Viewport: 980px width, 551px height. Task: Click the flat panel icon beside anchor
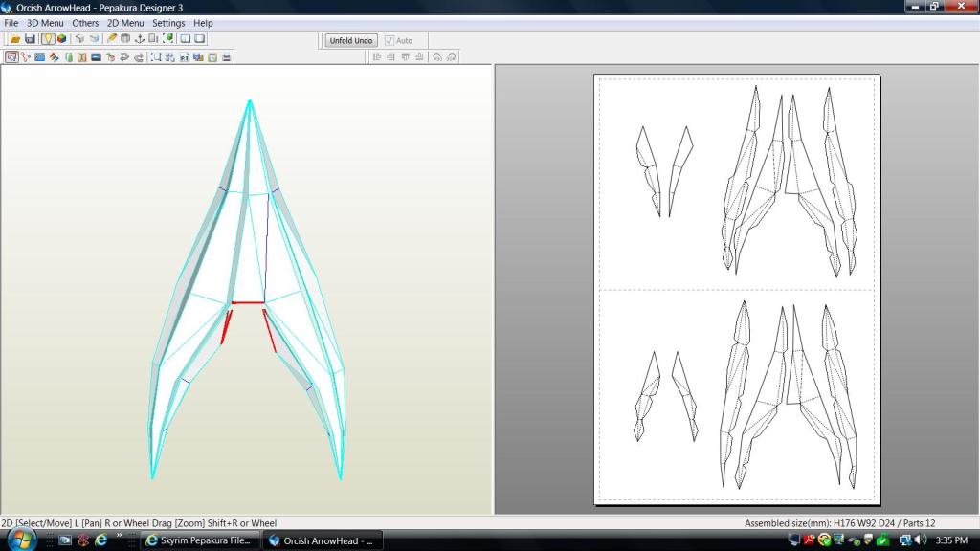pos(153,38)
